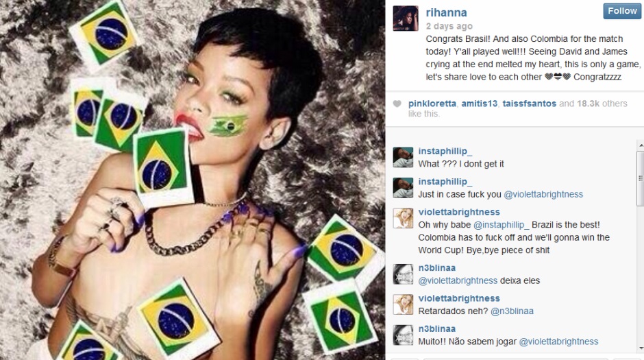644x360 pixels.
Task: Open instaphillip_ avatar beside 'What ???' comment
Action: pos(403,158)
